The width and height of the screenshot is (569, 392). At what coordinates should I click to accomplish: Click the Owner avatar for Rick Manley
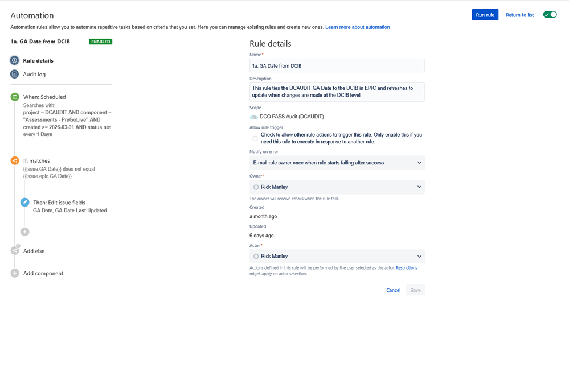click(x=256, y=187)
